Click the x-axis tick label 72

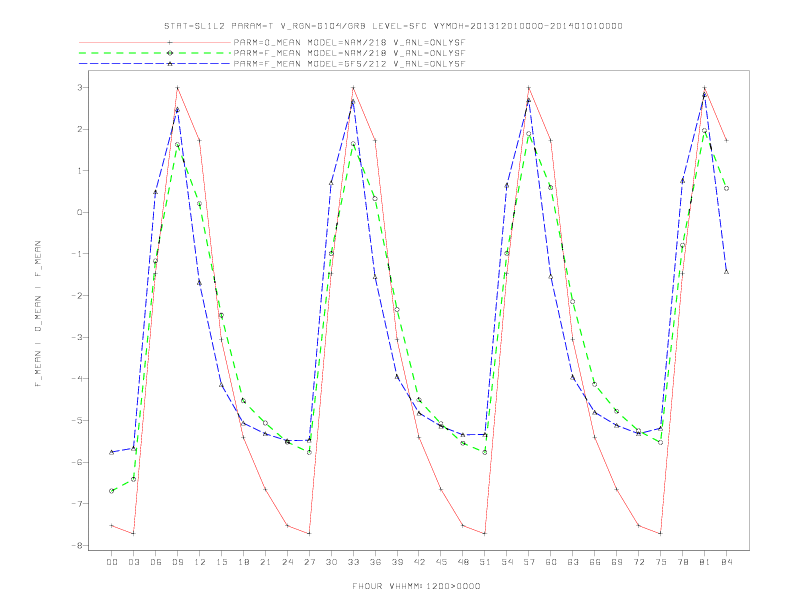click(x=639, y=562)
